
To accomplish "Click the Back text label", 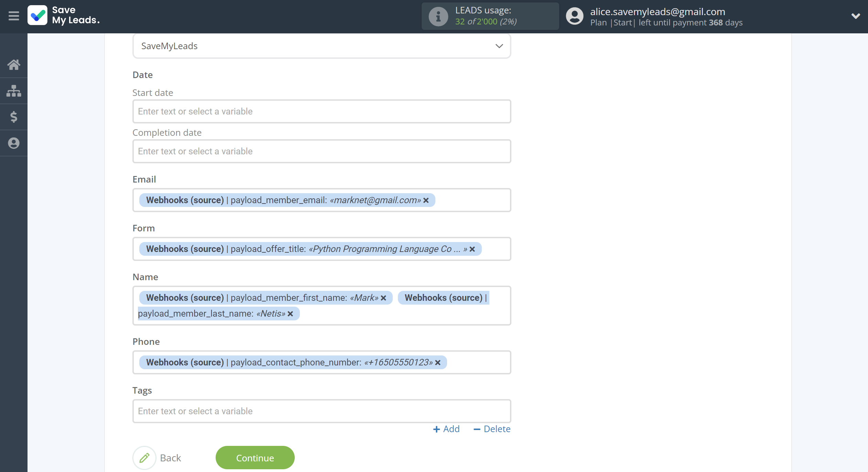I will 171,458.
